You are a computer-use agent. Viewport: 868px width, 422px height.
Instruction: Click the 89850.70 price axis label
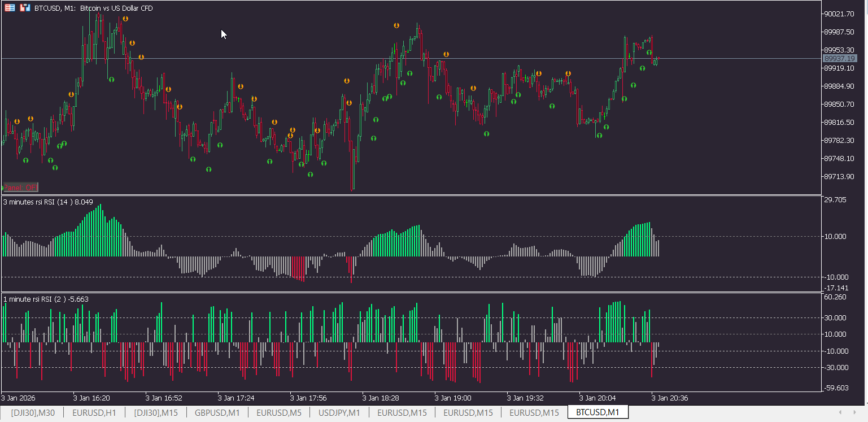tap(839, 104)
